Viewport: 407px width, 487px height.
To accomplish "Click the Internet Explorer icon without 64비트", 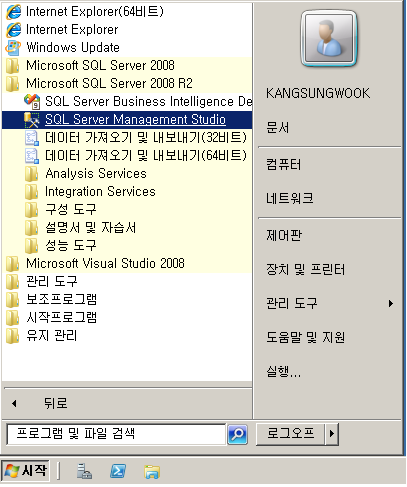I will tap(13, 30).
